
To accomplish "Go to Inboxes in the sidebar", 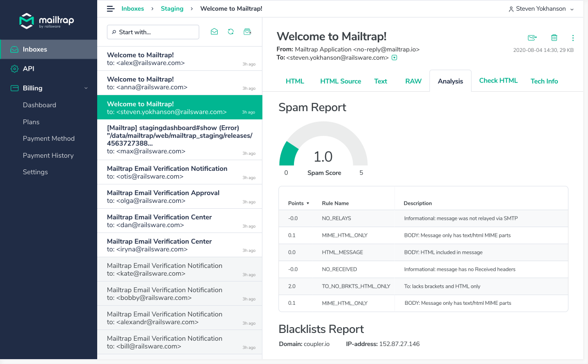I will 49,50.
